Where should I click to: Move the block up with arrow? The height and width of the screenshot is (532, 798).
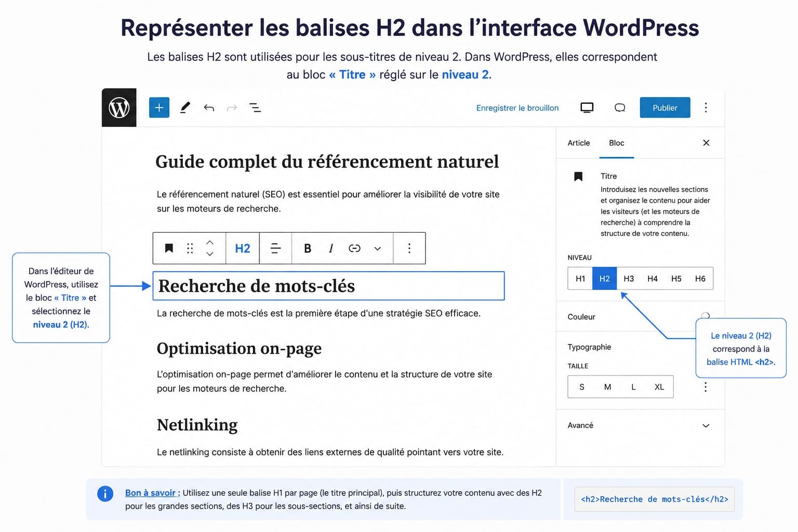pos(210,243)
